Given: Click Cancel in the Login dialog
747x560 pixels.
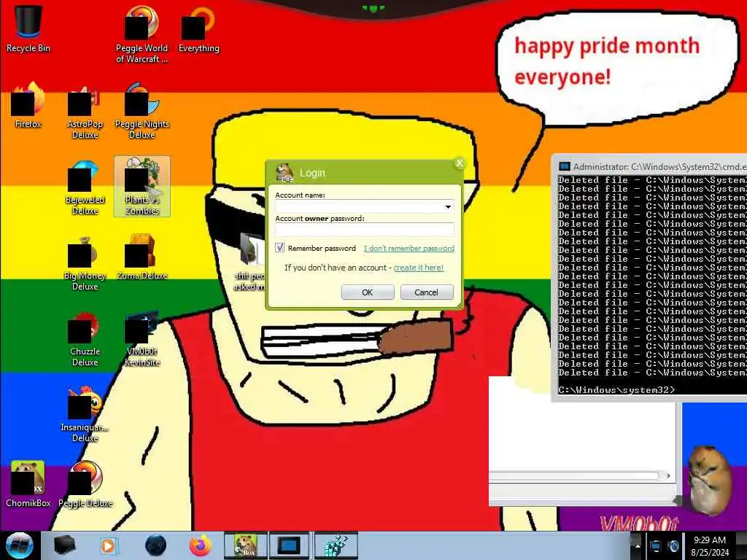Looking at the screenshot, I should [426, 292].
